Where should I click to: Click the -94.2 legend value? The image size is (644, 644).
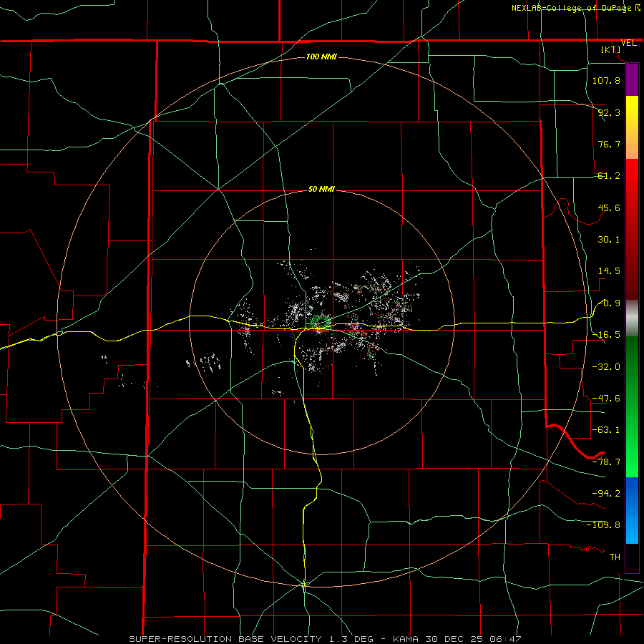coord(606,493)
